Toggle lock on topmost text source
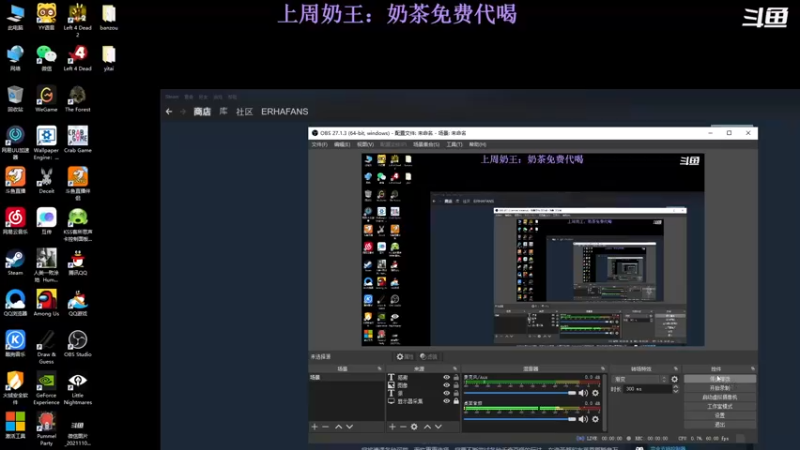The height and width of the screenshot is (450, 800). pyautogui.click(x=456, y=378)
